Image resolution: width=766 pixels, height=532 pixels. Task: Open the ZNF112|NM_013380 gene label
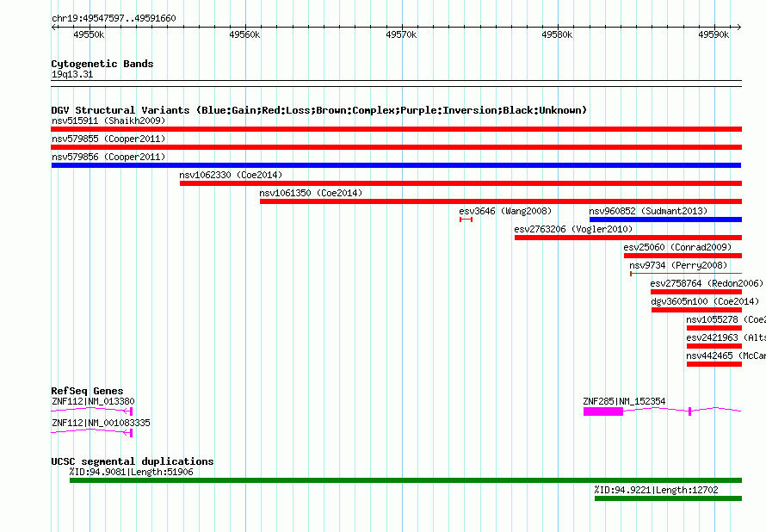[x=93, y=401]
